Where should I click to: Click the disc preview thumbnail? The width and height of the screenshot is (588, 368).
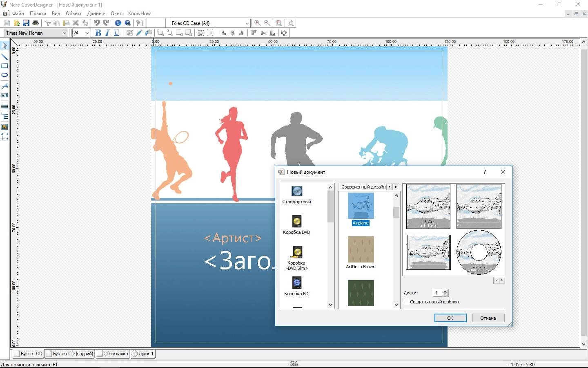479,252
